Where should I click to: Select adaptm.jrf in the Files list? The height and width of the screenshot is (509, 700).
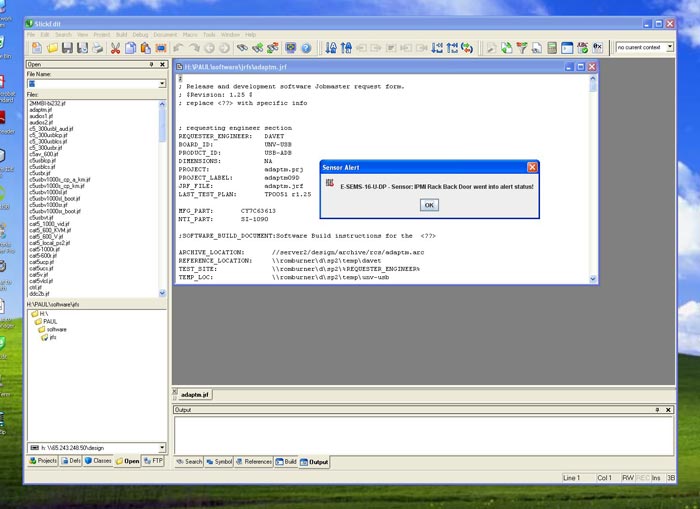click(42, 110)
